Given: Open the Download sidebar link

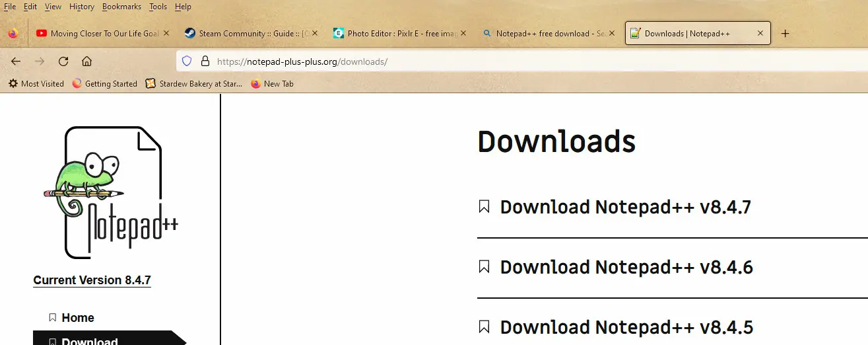Looking at the screenshot, I should pyautogui.click(x=90, y=340).
